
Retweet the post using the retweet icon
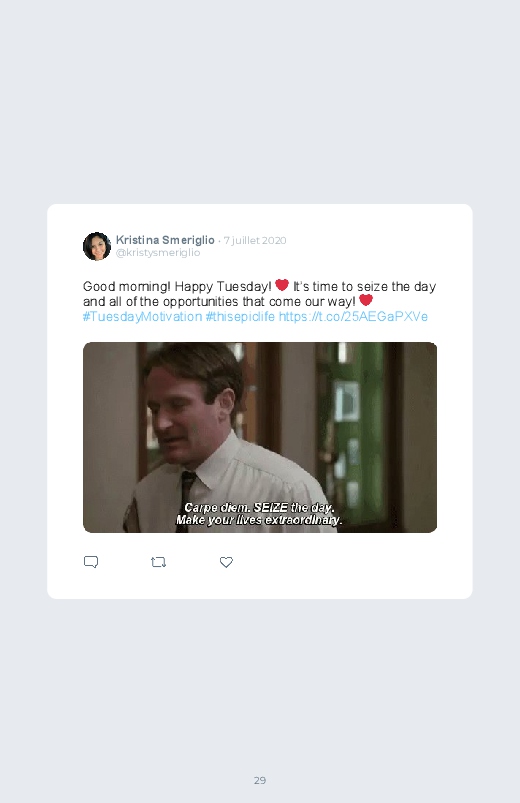tap(158, 562)
